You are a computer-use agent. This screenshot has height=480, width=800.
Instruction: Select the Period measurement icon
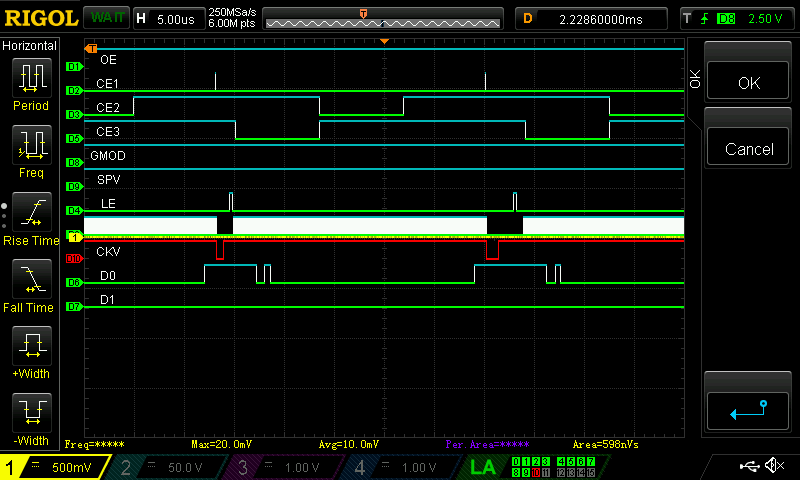[x=30, y=76]
